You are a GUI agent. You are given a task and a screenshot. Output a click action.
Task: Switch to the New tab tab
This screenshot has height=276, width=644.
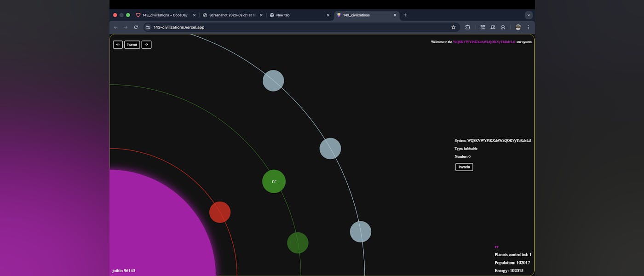tap(299, 15)
